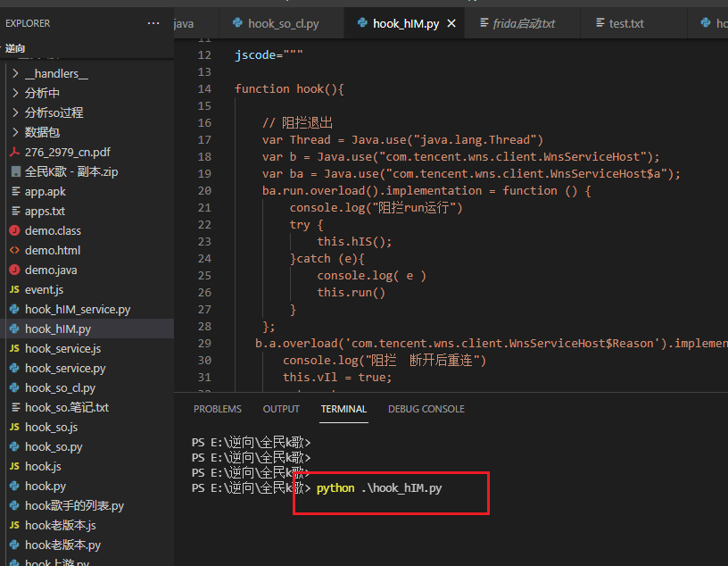
Task: Click the JS icon beside hook_so.js
Action: coord(15,427)
